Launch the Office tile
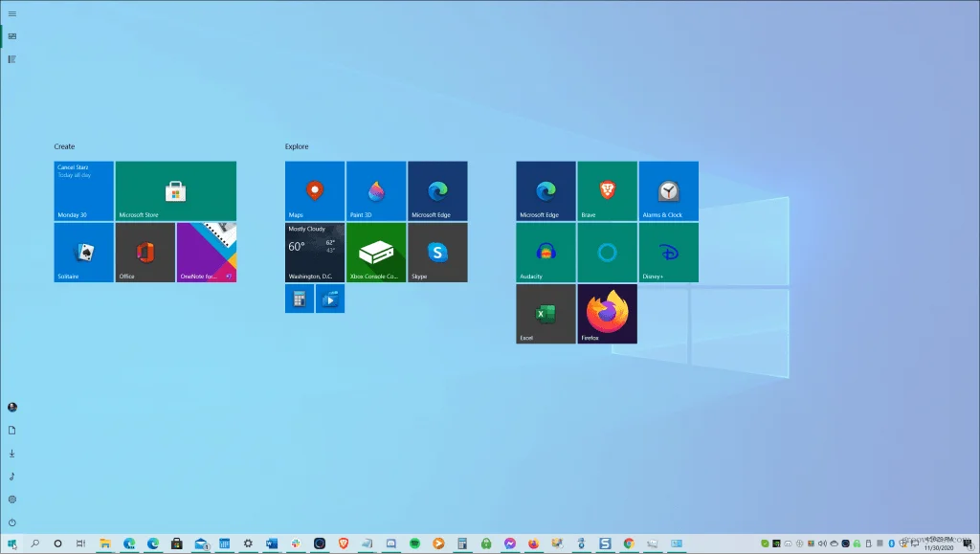The height and width of the screenshot is (555, 980). tap(145, 253)
